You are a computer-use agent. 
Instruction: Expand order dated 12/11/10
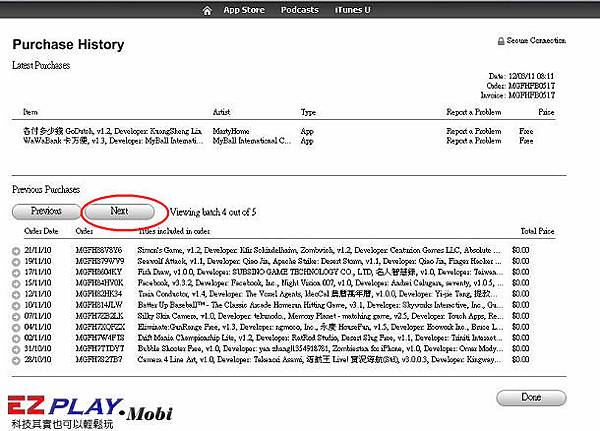16,295
